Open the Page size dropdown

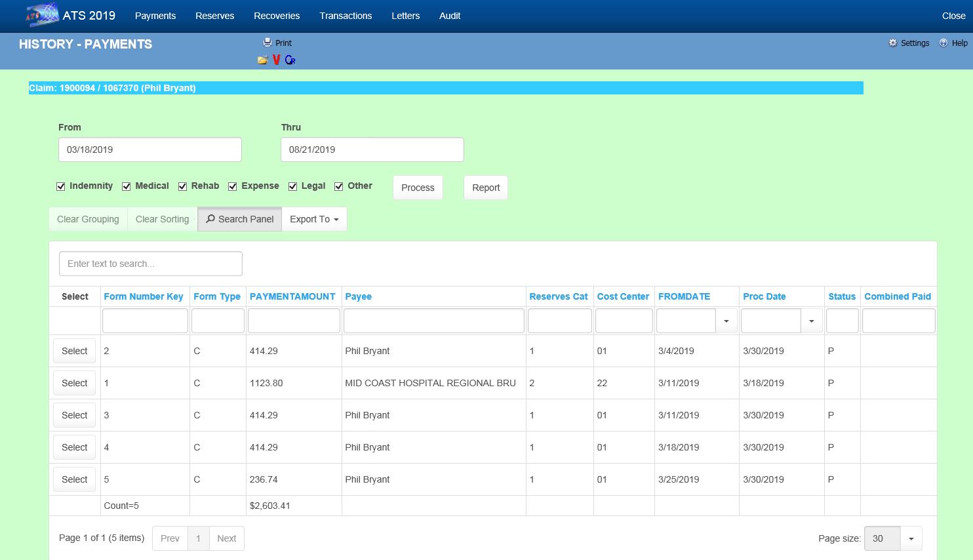pos(911,538)
